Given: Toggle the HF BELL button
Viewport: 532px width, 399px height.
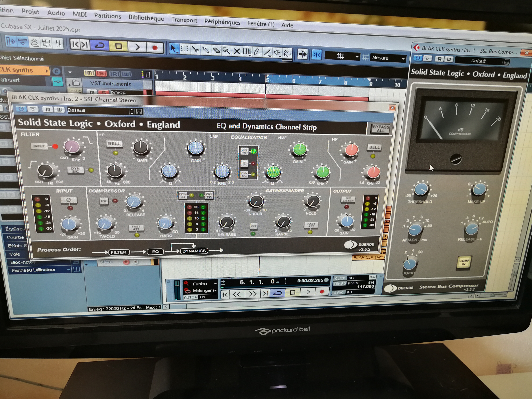Looking at the screenshot, I should (x=374, y=147).
